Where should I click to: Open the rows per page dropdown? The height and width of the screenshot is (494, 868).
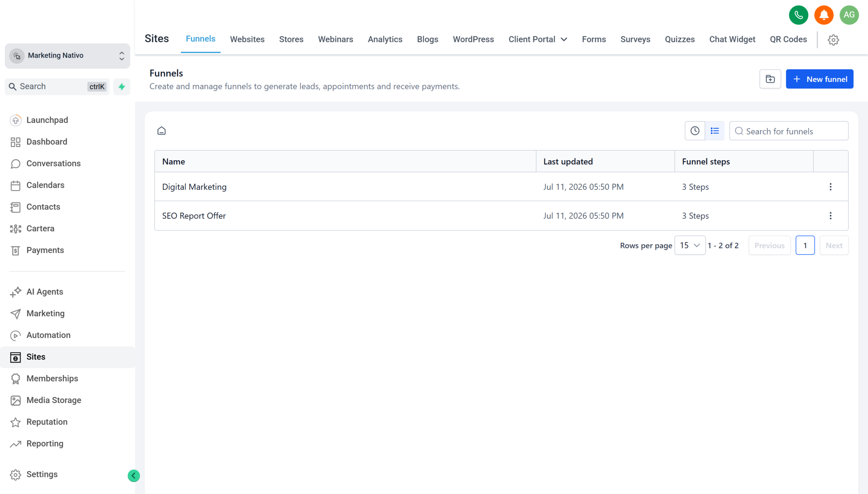(x=690, y=245)
